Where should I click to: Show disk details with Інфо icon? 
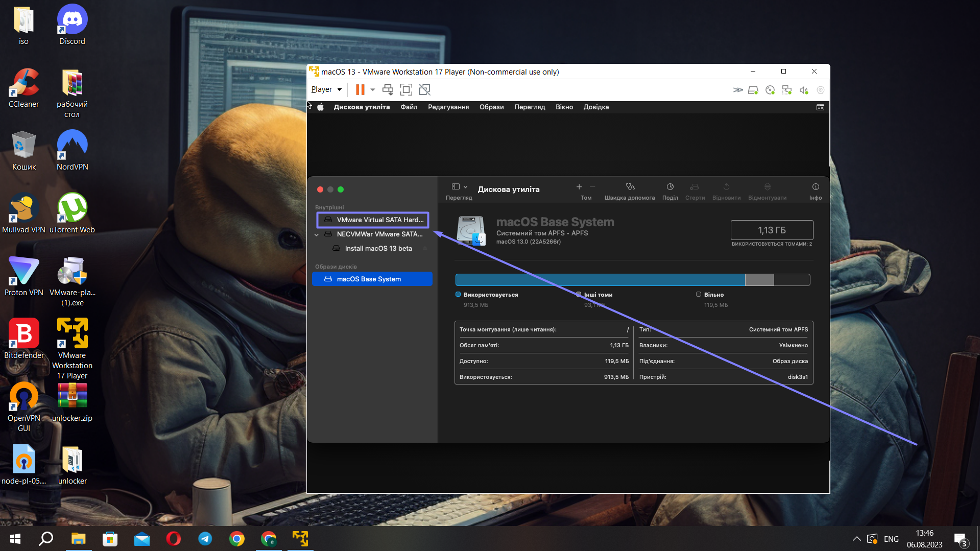(x=816, y=191)
